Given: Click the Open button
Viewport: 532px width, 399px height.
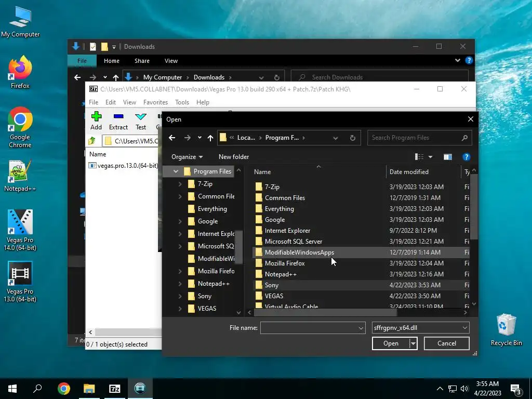Looking at the screenshot, I should pos(391,343).
